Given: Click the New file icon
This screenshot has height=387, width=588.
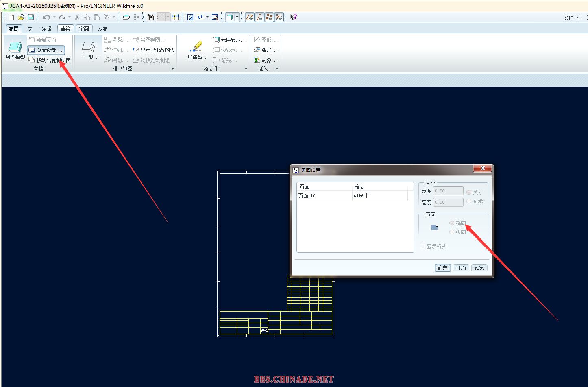Looking at the screenshot, I should pos(11,17).
